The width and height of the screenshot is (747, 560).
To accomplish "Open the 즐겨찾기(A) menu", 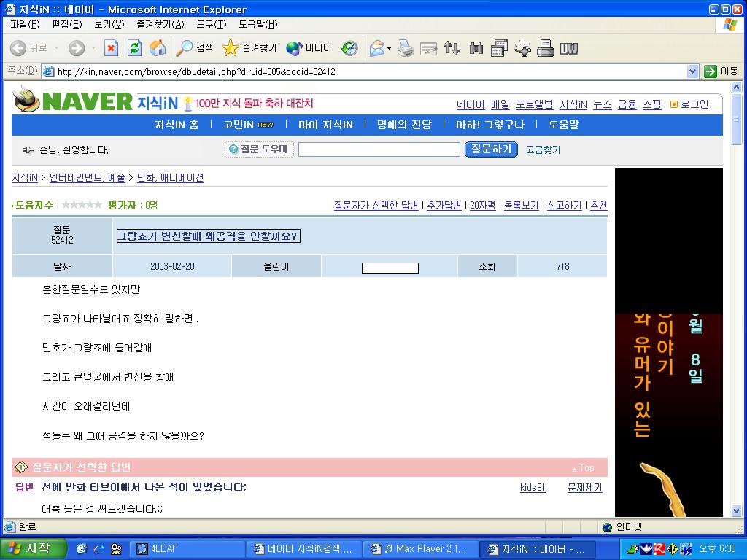I will coord(160,24).
